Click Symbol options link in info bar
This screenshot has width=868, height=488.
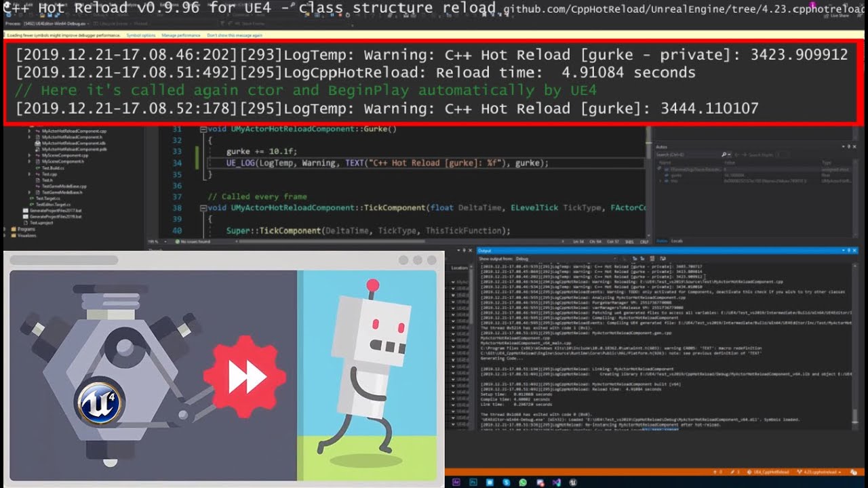141,35
